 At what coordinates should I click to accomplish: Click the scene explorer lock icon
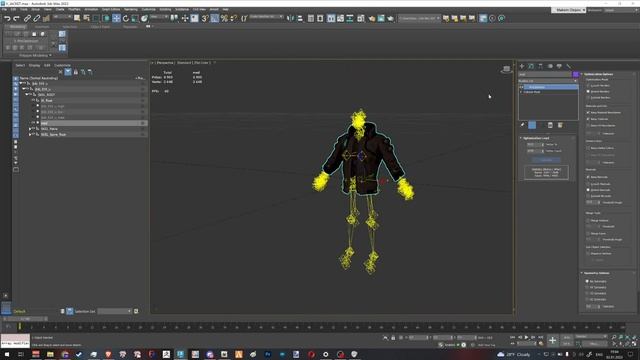click(76, 72)
